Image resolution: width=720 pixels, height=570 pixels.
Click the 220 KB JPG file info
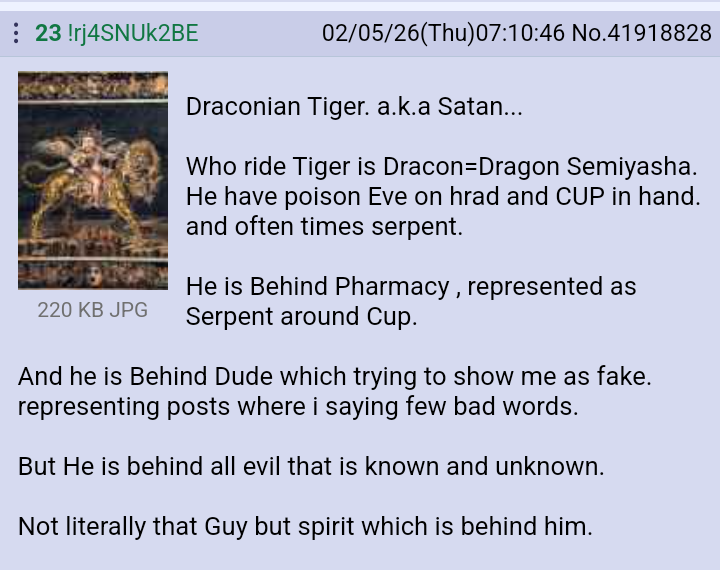(93, 310)
